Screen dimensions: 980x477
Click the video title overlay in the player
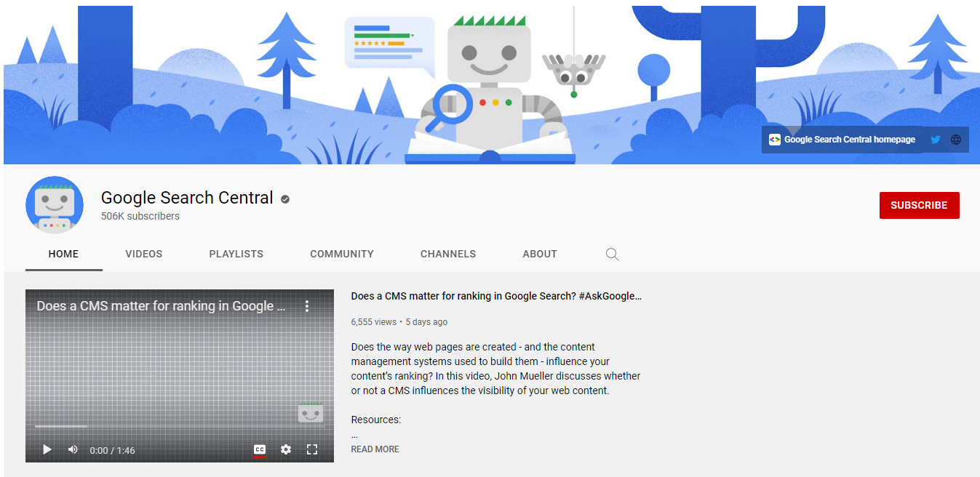[x=161, y=306]
